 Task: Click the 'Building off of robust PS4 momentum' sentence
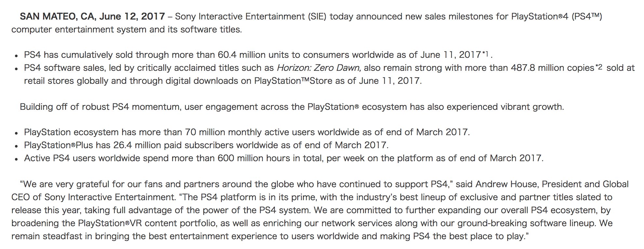click(x=101, y=107)
